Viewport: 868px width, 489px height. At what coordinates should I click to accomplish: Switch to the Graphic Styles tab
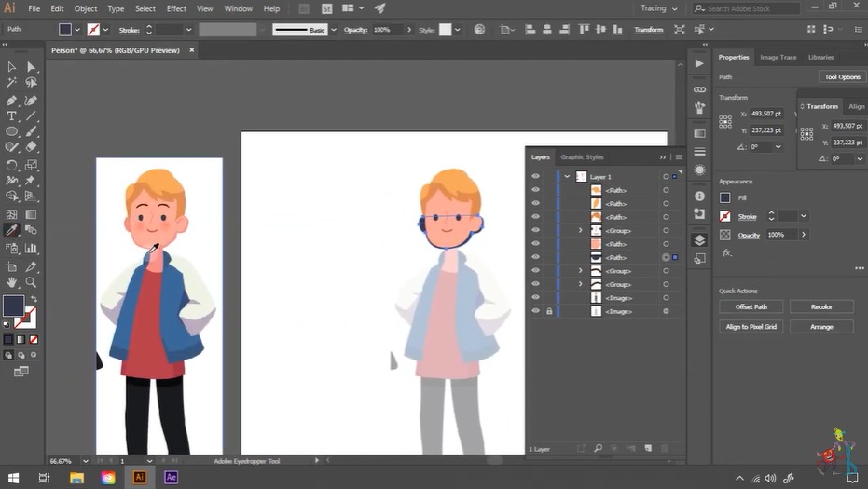pyautogui.click(x=582, y=157)
